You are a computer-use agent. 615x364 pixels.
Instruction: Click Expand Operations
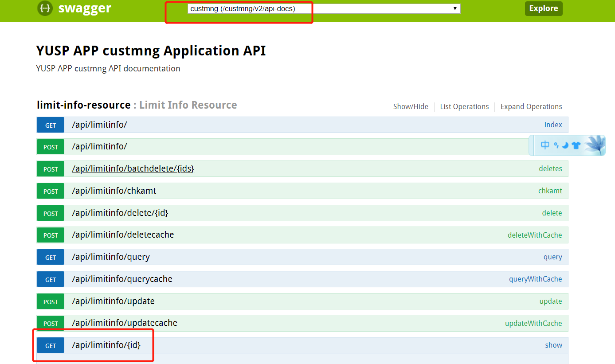[531, 107]
